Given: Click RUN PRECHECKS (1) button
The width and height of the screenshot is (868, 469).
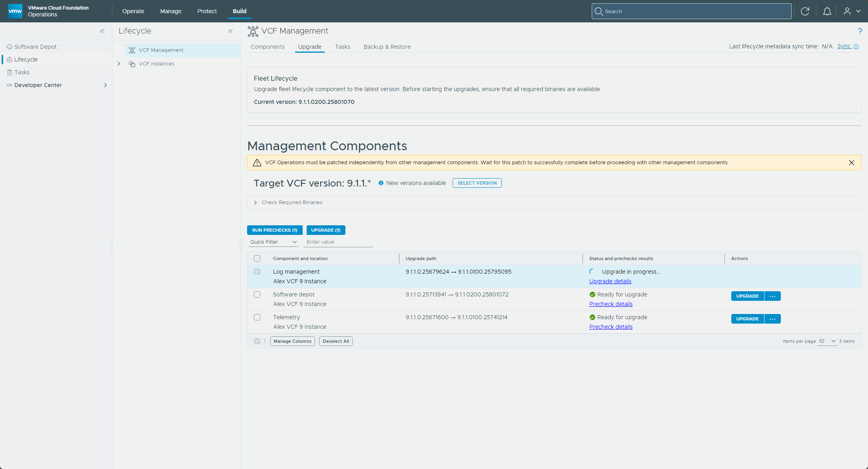Looking at the screenshot, I should click(x=275, y=230).
